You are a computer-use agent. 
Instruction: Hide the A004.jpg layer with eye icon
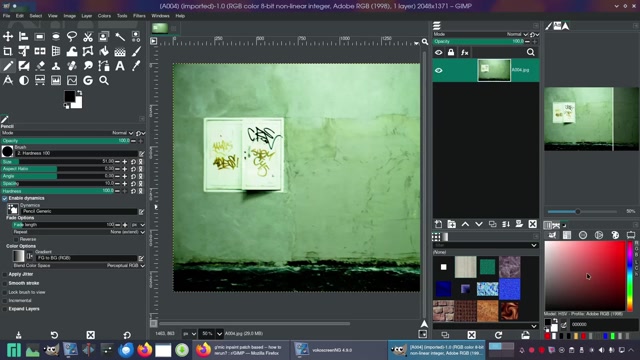pos(439,70)
